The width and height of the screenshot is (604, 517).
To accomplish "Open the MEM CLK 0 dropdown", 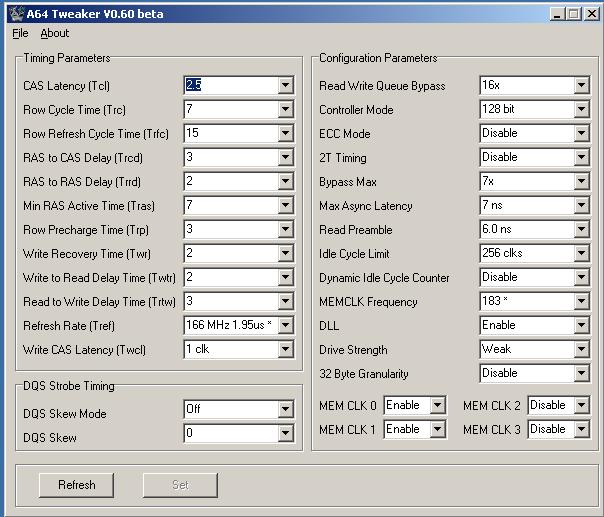I will (x=438, y=405).
